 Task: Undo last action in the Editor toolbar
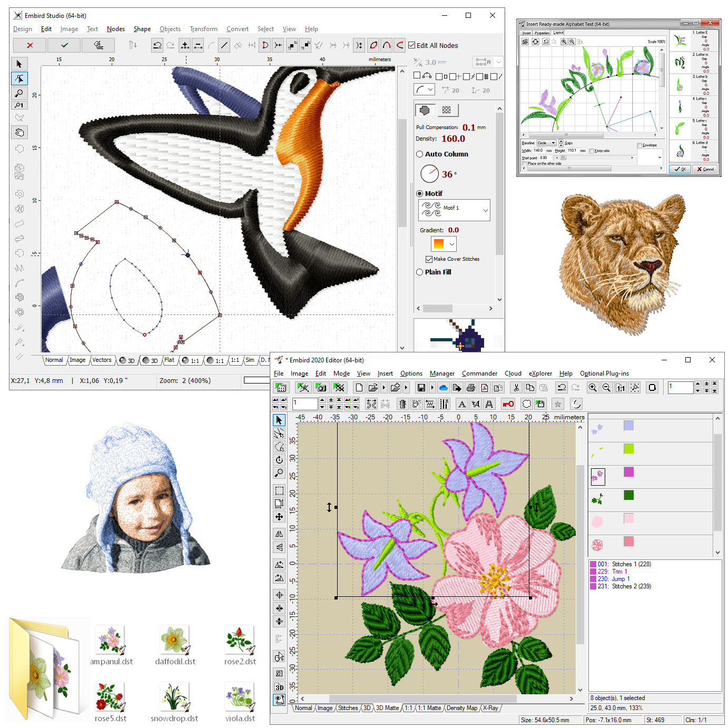[x=562, y=387]
